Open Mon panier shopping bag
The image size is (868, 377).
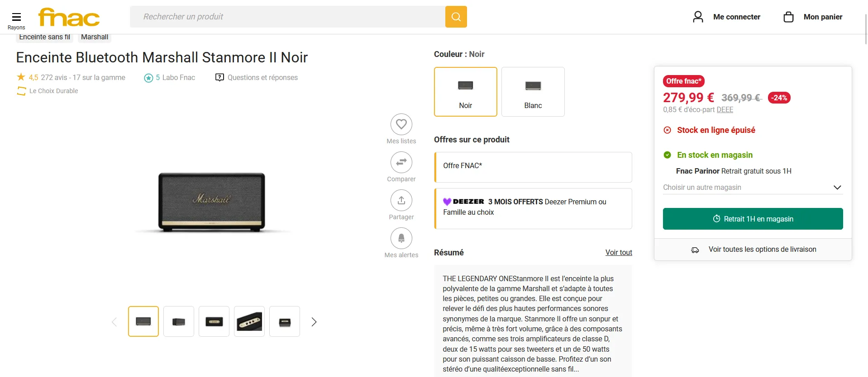pyautogui.click(x=788, y=17)
